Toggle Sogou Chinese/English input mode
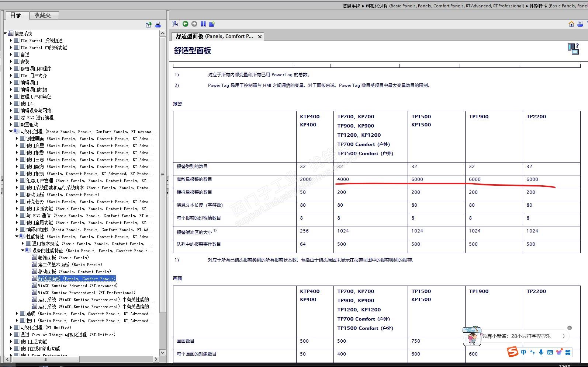The width and height of the screenshot is (588, 367). [523, 352]
